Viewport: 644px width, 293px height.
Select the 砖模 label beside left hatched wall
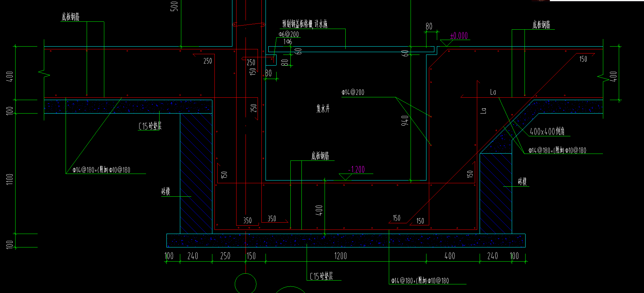tap(166, 192)
